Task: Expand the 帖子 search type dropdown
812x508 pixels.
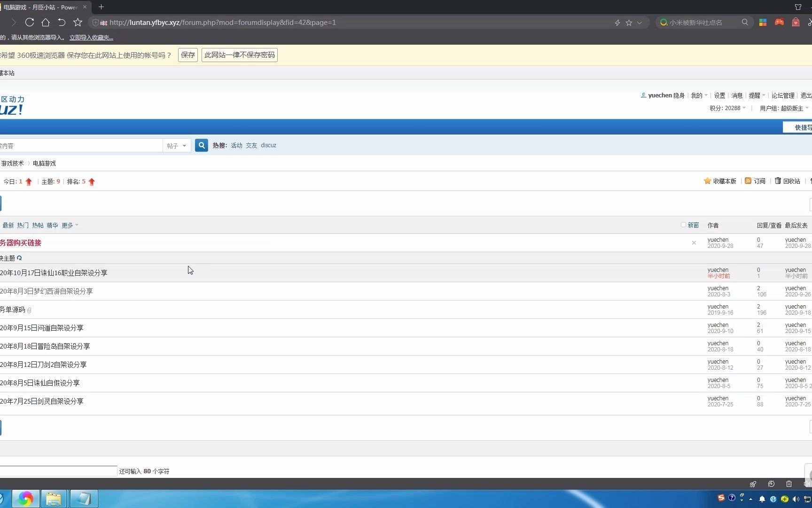Action: [177, 146]
